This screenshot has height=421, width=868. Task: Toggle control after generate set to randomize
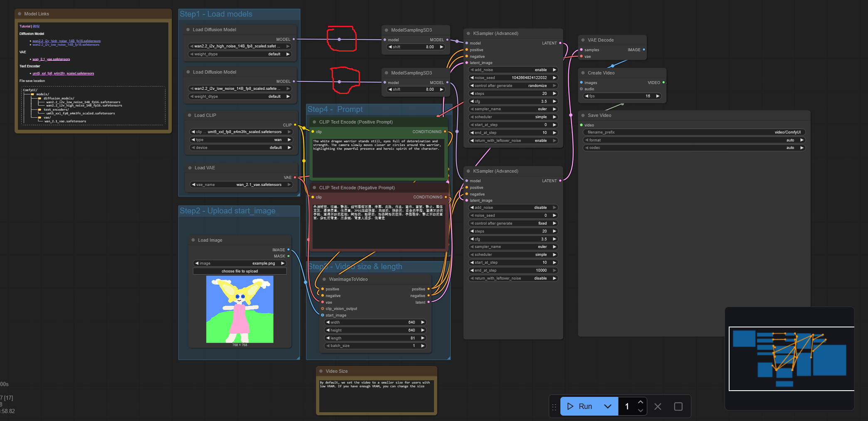513,86
